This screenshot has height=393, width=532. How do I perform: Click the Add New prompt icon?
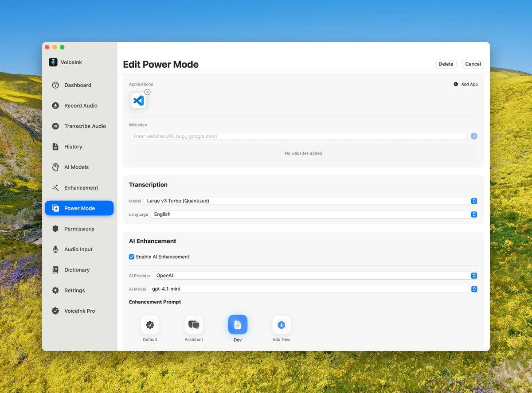point(282,325)
